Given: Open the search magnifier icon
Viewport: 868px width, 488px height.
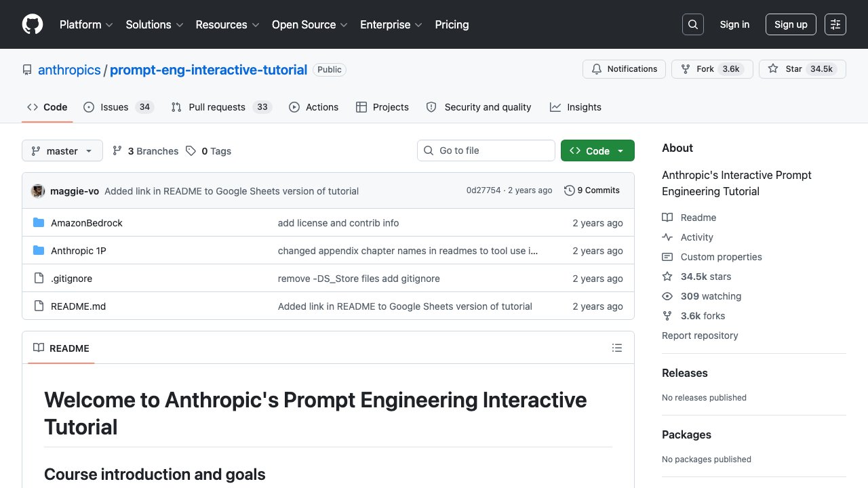Looking at the screenshot, I should (x=693, y=24).
